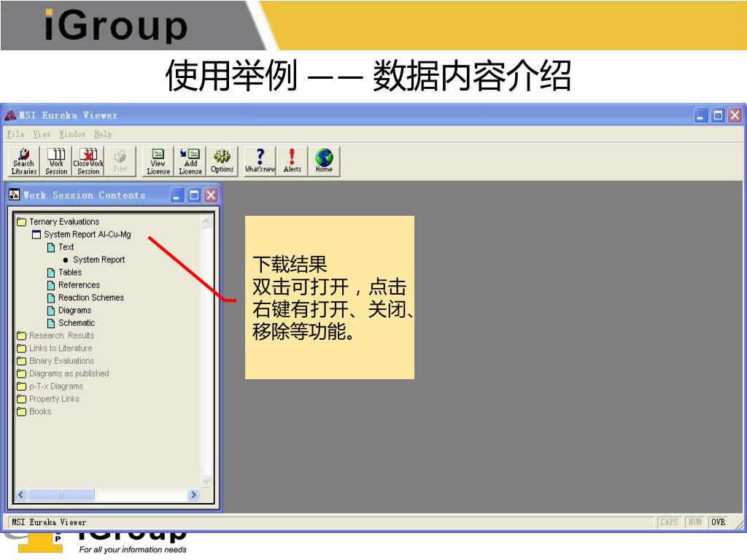Select the Tables tree item
747x560 pixels.
(x=70, y=273)
